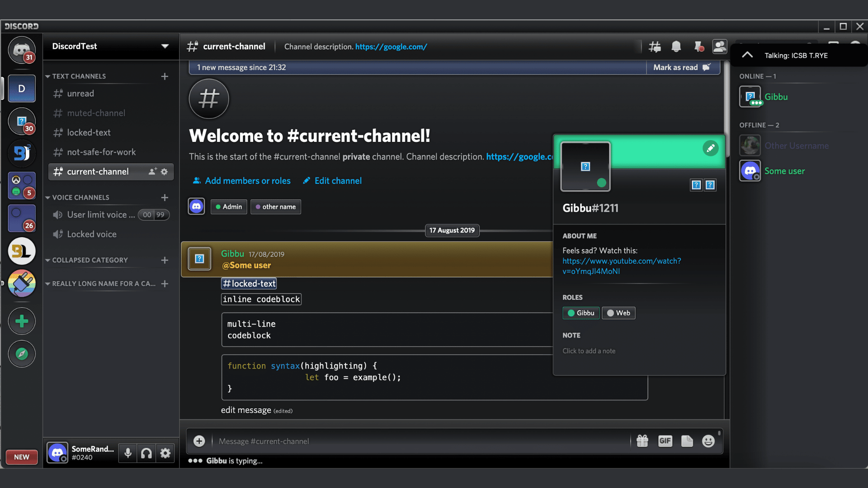Open the server icon with badge 30
Screen dimensions: 868x488
21,121
